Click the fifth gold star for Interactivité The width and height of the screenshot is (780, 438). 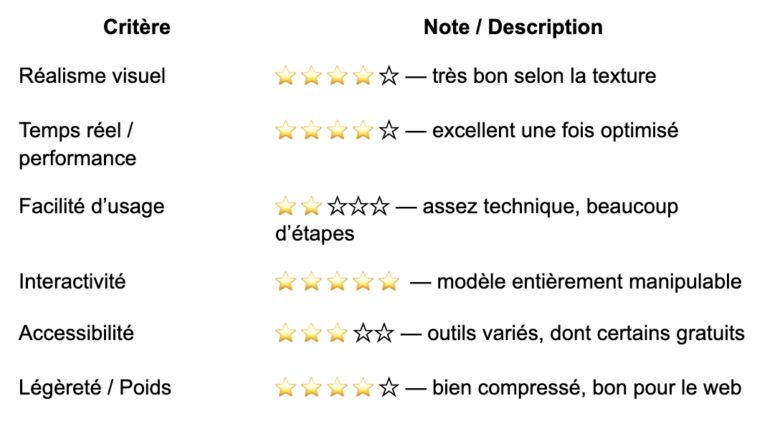point(389,282)
